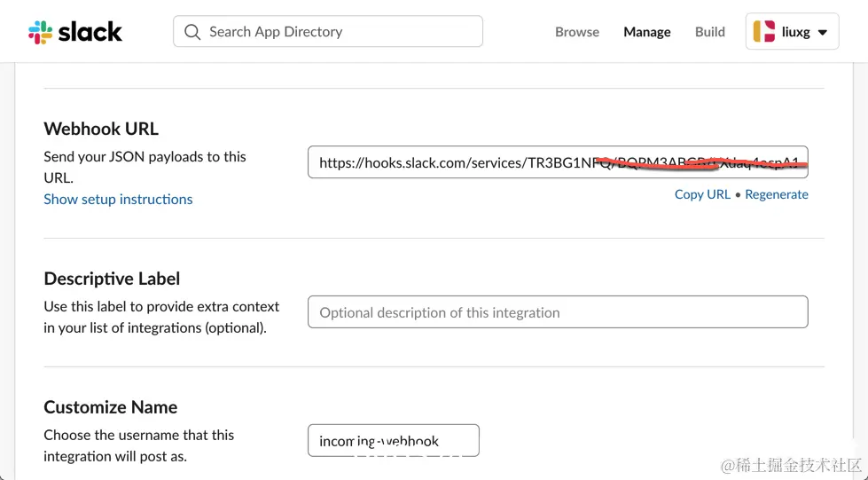
Task: Open the Build menu item
Action: coord(709,32)
